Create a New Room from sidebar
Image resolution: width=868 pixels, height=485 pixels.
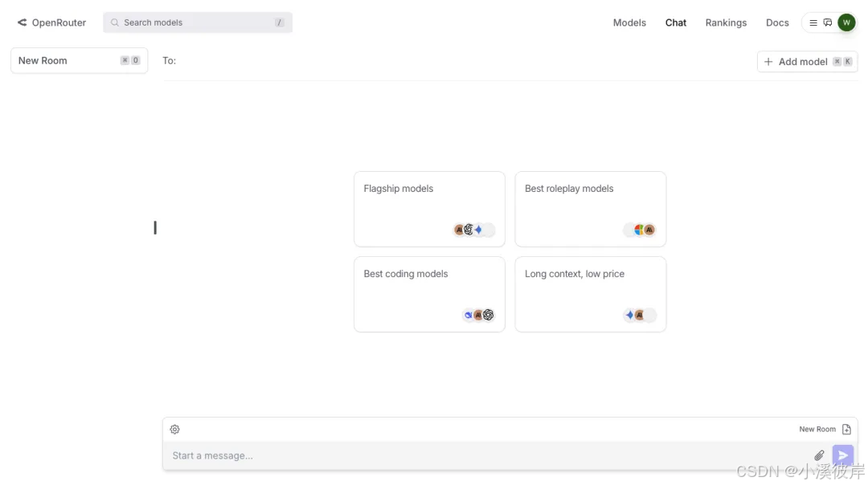click(x=79, y=60)
